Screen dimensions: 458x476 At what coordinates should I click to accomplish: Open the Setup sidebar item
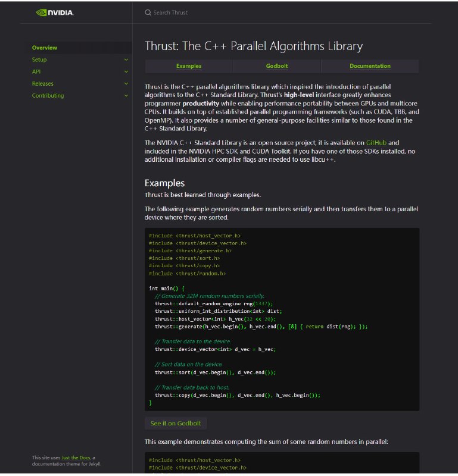(x=39, y=59)
